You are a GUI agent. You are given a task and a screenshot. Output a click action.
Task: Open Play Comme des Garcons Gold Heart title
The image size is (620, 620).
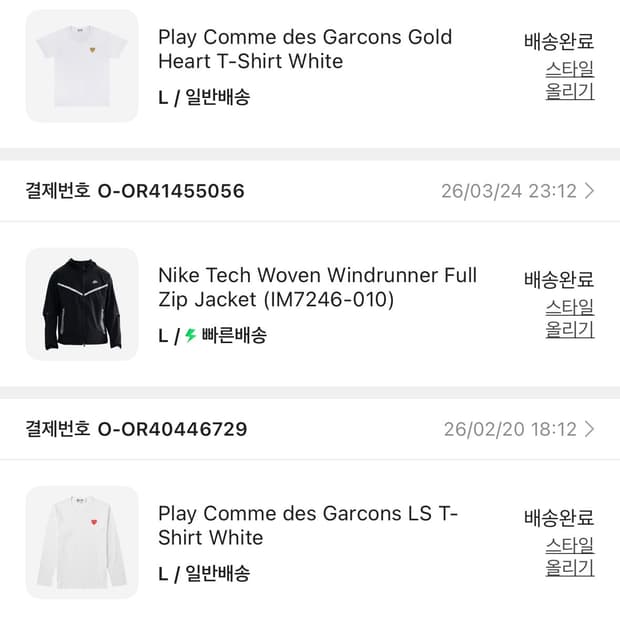pyautogui.click(x=305, y=49)
